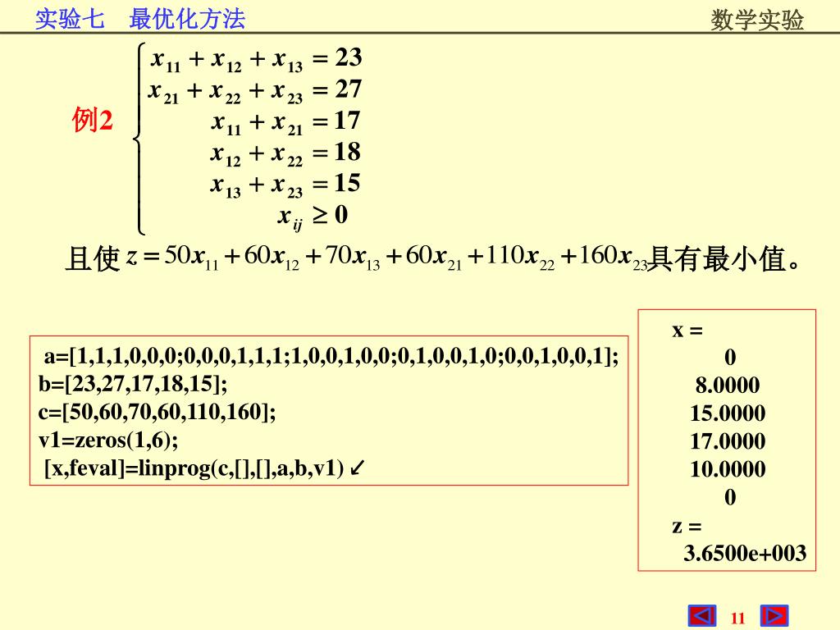Select the equation equal to 17
Image resolution: width=840 pixels, height=630 pixels.
[x=285, y=121]
